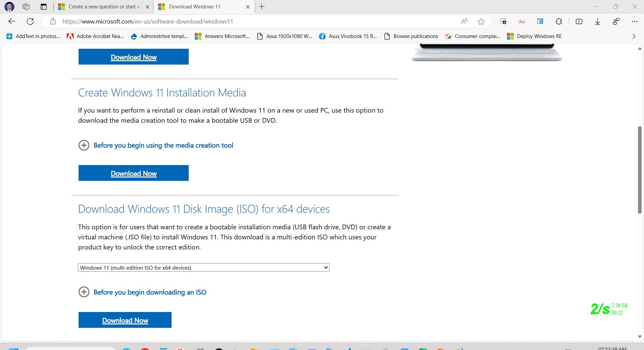The image size is (644, 350).
Task: Close the 'Create a new question' tab
Action: (x=147, y=7)
